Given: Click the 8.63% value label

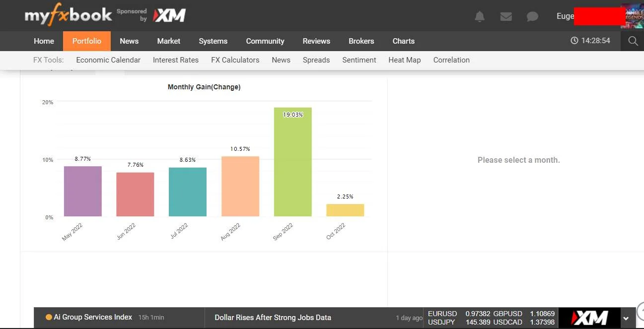Looking at the screenshot, I should pos(188,160).
